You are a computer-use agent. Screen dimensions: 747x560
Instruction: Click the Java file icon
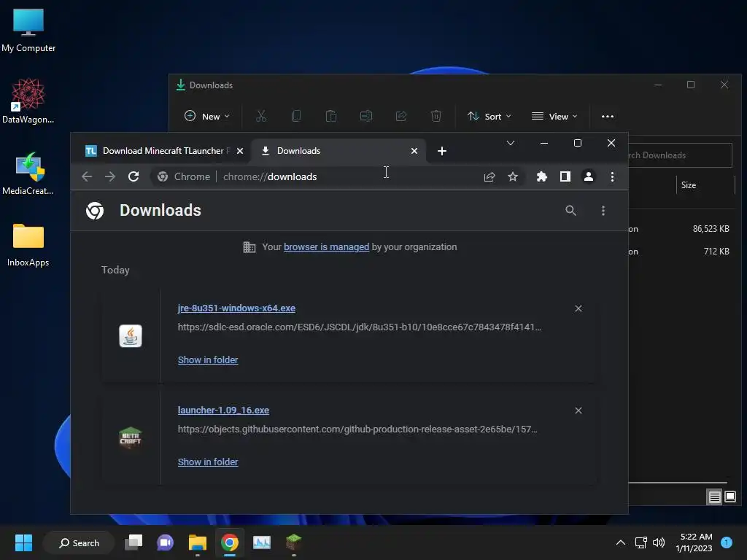[130, 335]
